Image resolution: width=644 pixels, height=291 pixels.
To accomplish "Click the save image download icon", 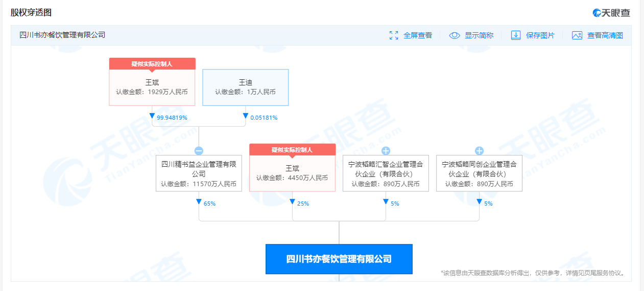I will tap(516, 35).
